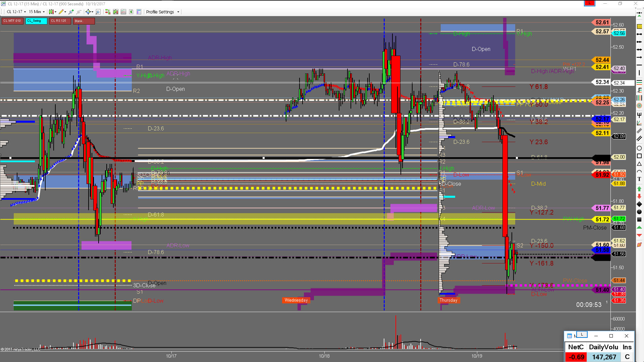Toggle the CL MTF 010 button
The height and width of the screenshot is (362, 644).
[x=12, y=21]
